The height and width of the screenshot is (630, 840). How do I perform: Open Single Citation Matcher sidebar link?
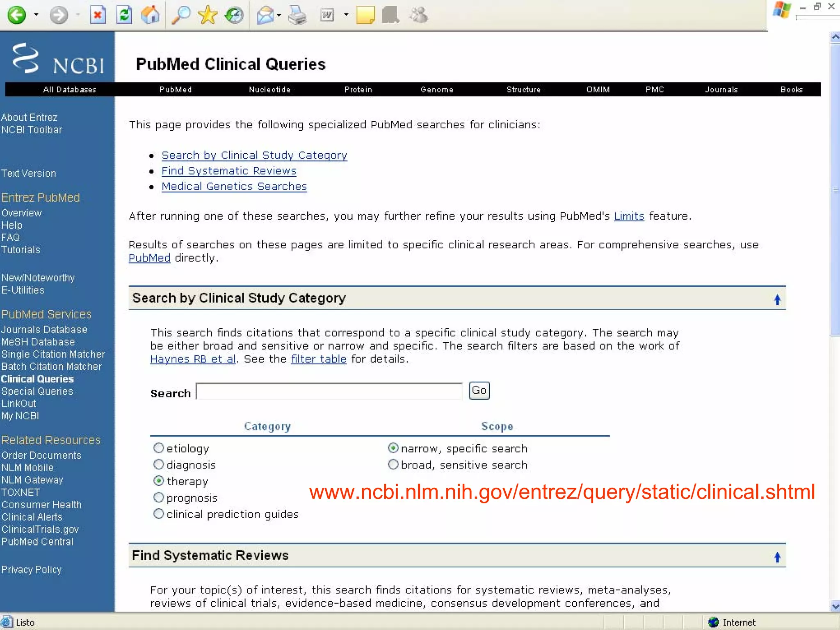point(53,355)
